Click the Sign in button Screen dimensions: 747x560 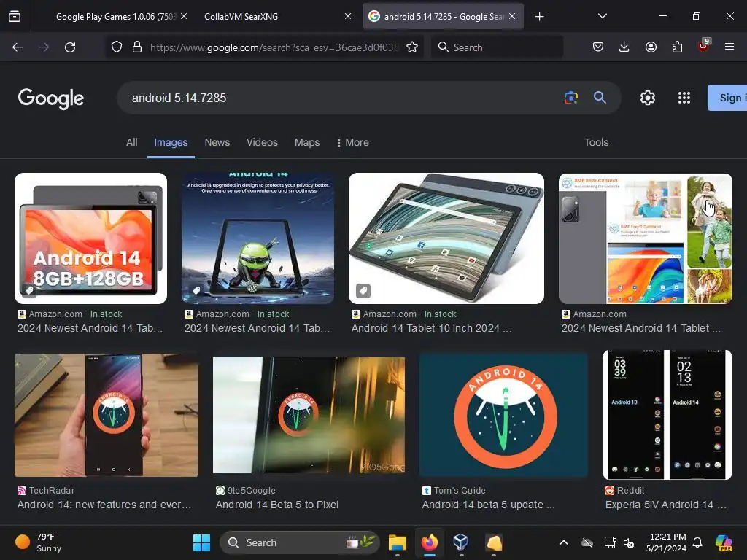727,98
